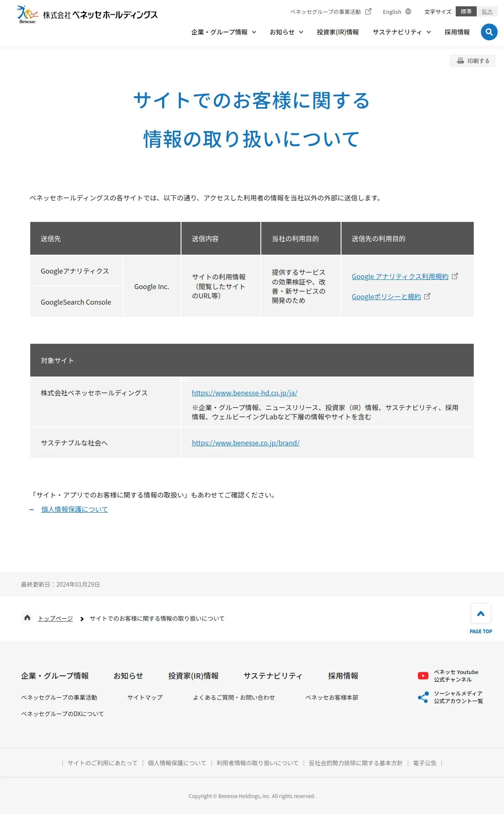
Task: Click the YouTube icon in footer
Action: 423,676
